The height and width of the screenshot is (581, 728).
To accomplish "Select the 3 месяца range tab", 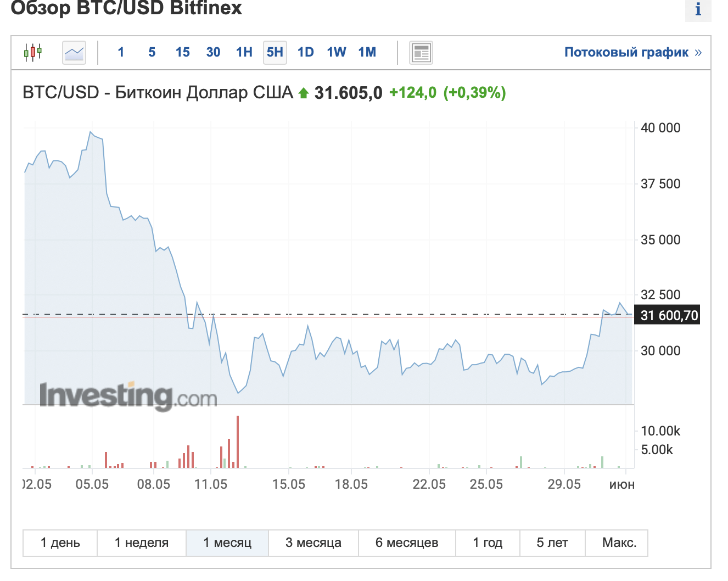I will pyautogui.click(x=313, y=543).
